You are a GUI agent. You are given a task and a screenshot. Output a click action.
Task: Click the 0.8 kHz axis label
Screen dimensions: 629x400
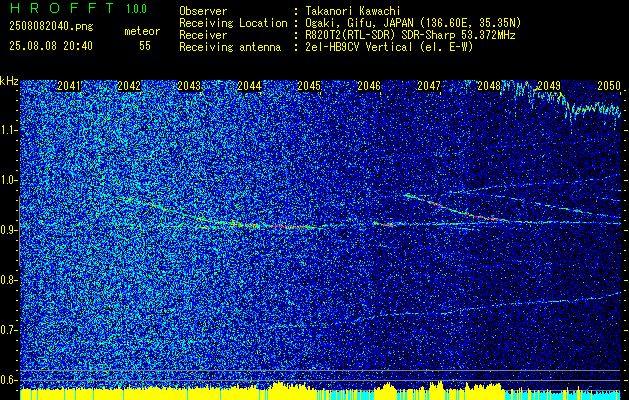click(9, 280)
